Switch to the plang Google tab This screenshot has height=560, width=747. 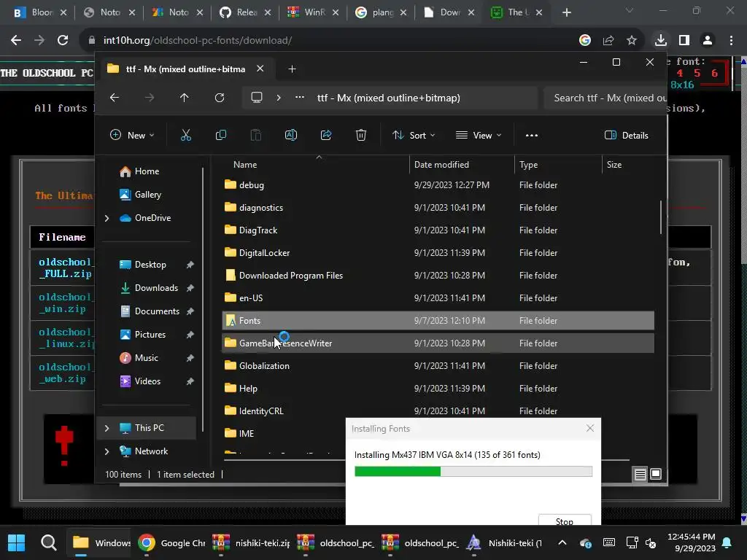[x=381, y=12]
